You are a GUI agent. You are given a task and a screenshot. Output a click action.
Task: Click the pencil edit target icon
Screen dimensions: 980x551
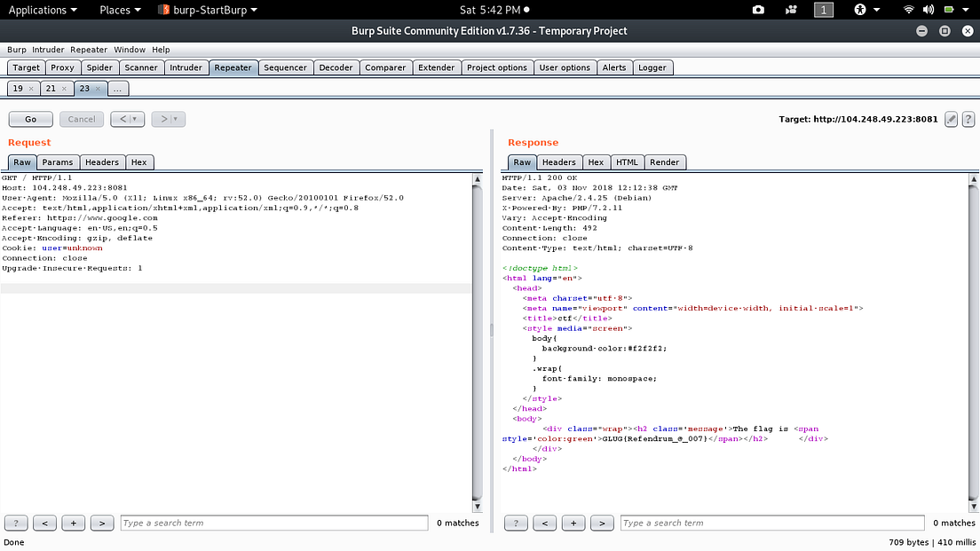coord(951,119)
